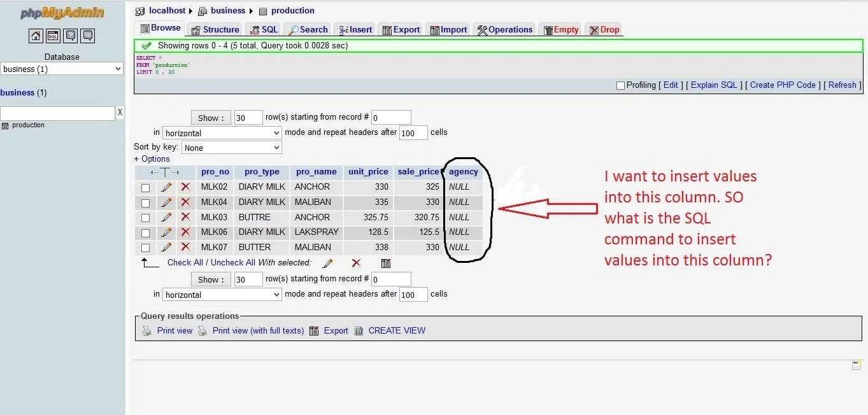868x415 pixels.
Task: Click the 'Create PHP Code' link
Action: click(x=783, y=85)
